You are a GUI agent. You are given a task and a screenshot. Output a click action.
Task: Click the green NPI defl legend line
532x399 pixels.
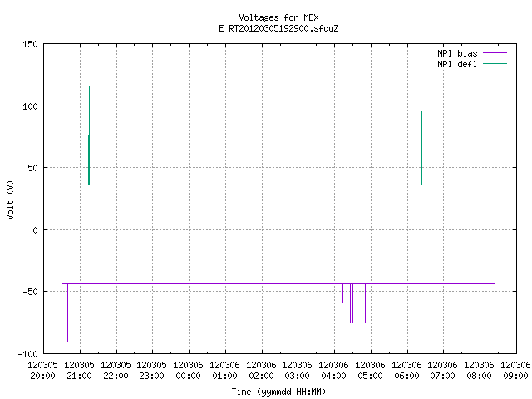pyautogui.click(x=495, y=64)
